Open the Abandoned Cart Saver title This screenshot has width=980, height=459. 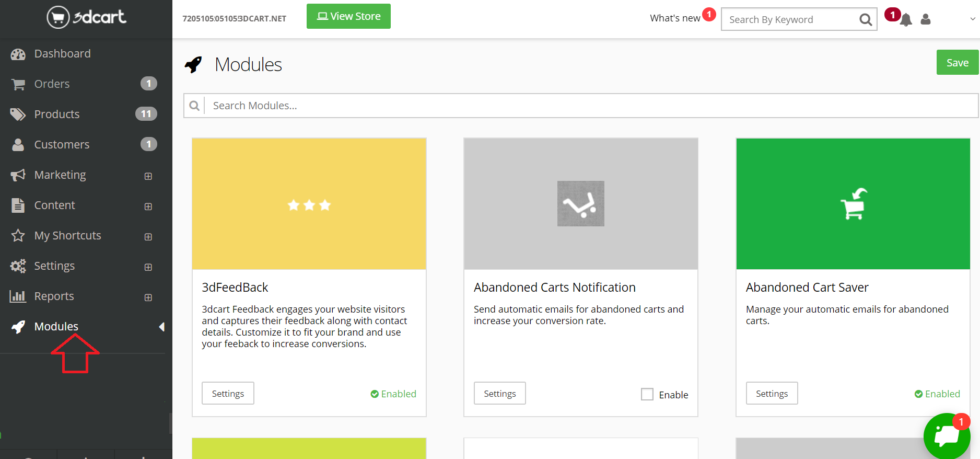[807, 288]
